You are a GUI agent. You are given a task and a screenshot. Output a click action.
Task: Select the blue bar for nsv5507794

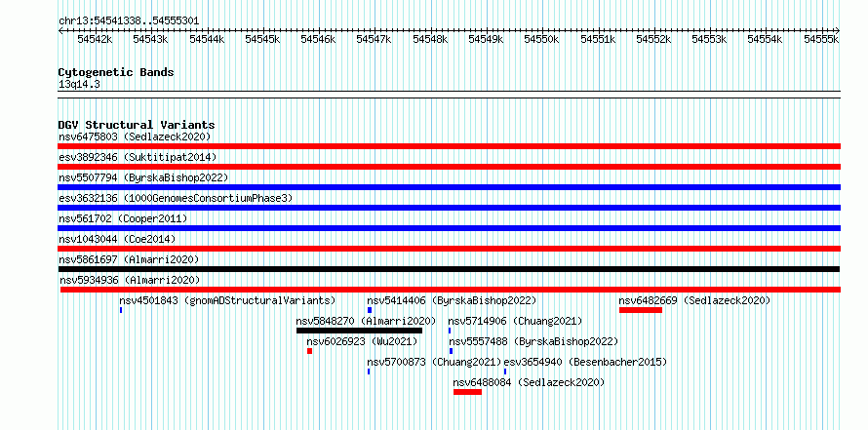click(x=449, y=187)
